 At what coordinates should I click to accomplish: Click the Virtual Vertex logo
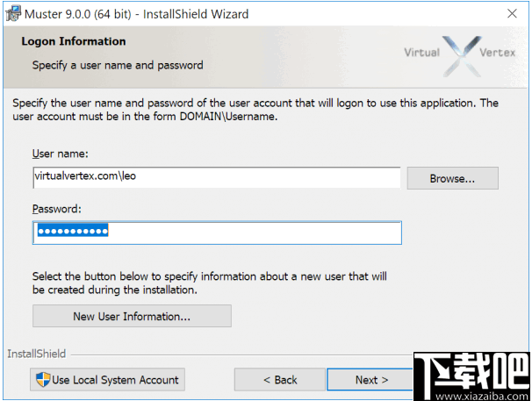click(460, 55)
